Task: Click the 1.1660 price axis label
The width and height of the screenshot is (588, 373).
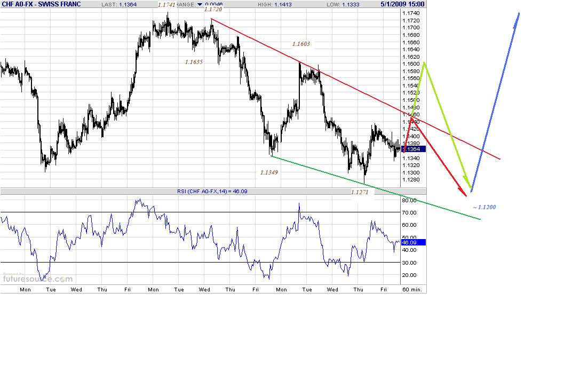Action: pyautogui.click(x=411, y=42)
